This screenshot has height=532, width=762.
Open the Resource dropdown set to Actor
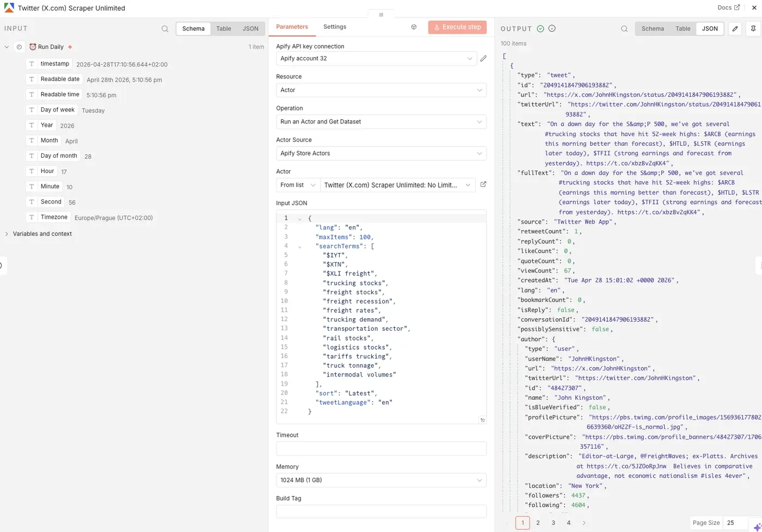pyautogui.click(x=381, y=90)
